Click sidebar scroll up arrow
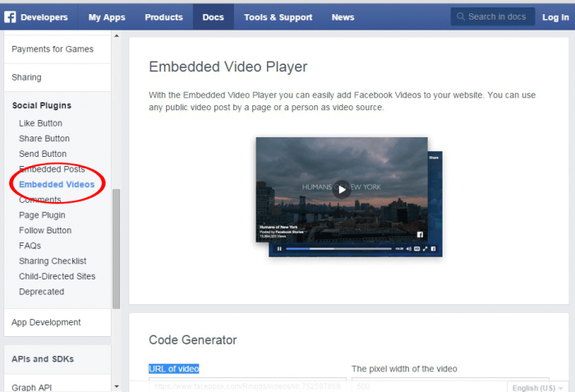The height and width of the screenshot is (392, 575). [117, 36]
